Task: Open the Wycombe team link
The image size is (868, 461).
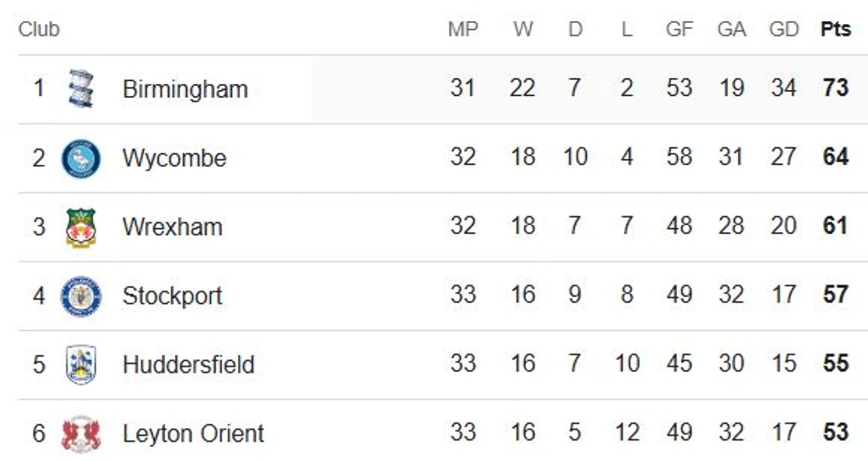Action: coord(174,158)
